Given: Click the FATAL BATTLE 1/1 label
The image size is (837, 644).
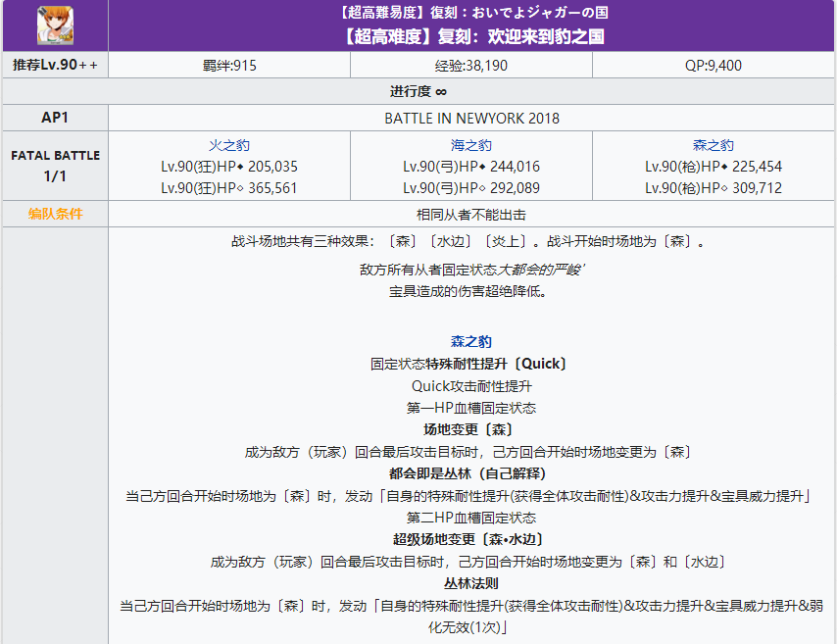Looking at the screenshot, I should tap(55, 164).
